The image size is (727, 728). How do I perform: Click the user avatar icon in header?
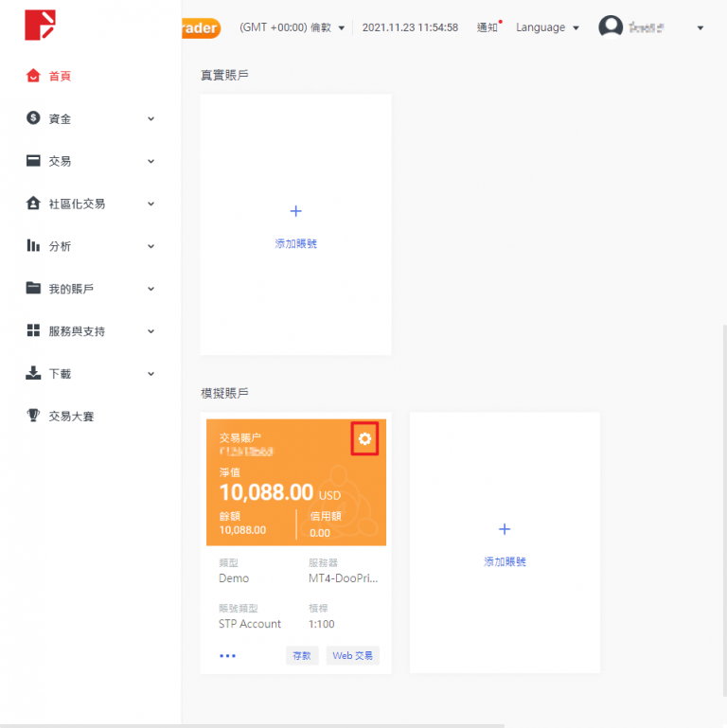pyautogui.click(x=611, y=27)
